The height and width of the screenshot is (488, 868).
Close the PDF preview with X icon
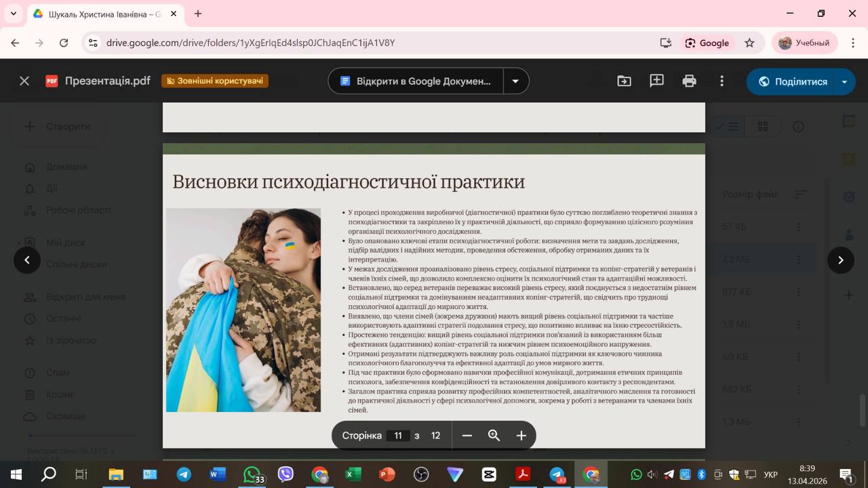(24, 81)
